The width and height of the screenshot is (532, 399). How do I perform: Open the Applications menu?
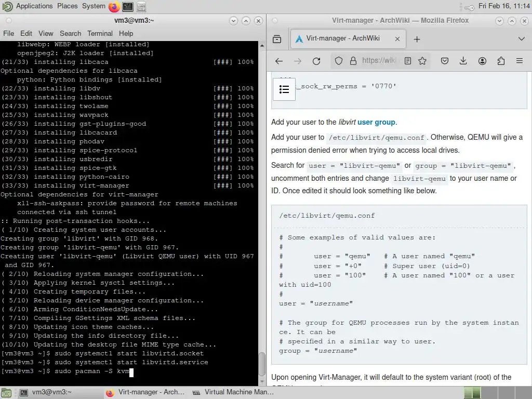[34, 6]
